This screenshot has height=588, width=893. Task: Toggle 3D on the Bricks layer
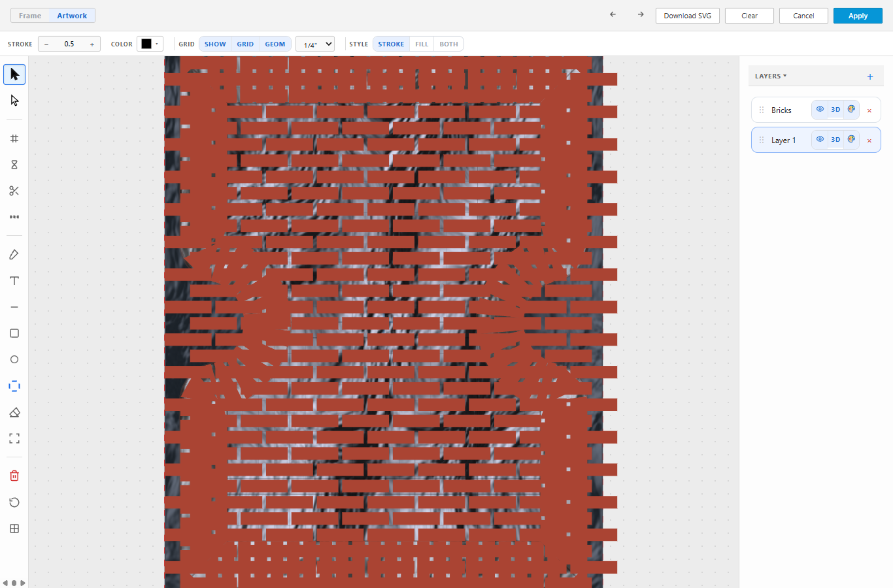(x=835, y=109)
